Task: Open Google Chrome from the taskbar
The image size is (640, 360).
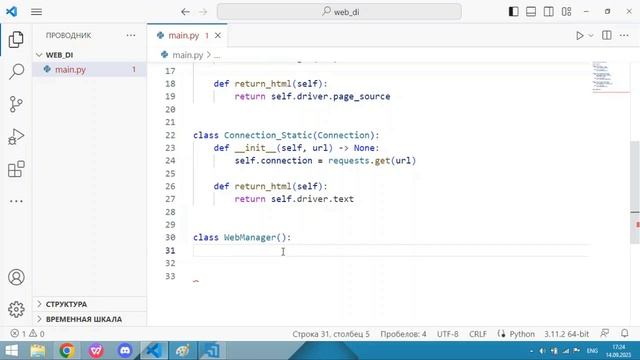Action: [x=67, y=351]
